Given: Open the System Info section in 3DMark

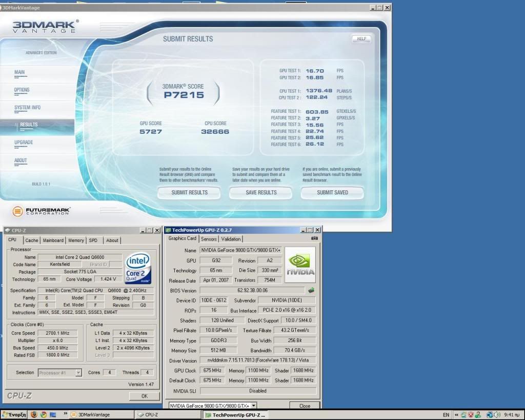Looking at the screenshot, I should click(x=28, y=108).
